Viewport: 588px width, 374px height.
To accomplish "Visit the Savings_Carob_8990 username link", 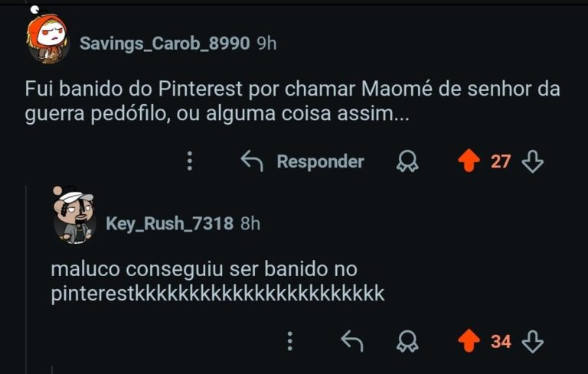I will click(x=165, y=44).
